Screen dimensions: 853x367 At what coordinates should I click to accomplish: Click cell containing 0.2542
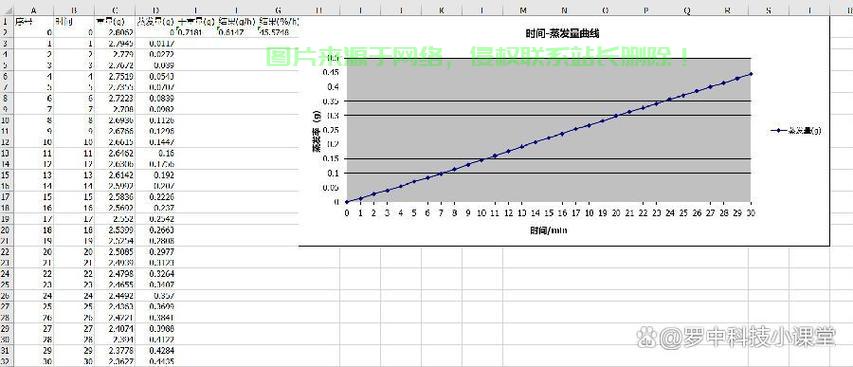(x=156, y=220)
